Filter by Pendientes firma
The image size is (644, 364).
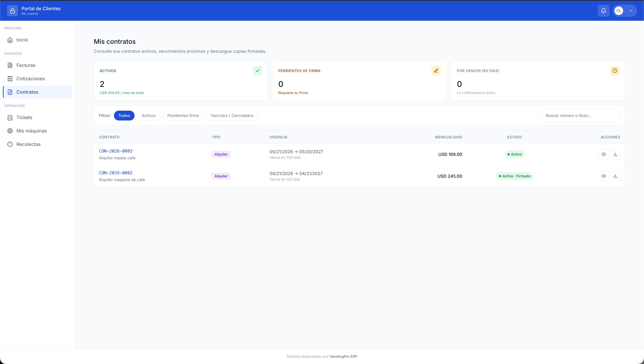point(183,115)
